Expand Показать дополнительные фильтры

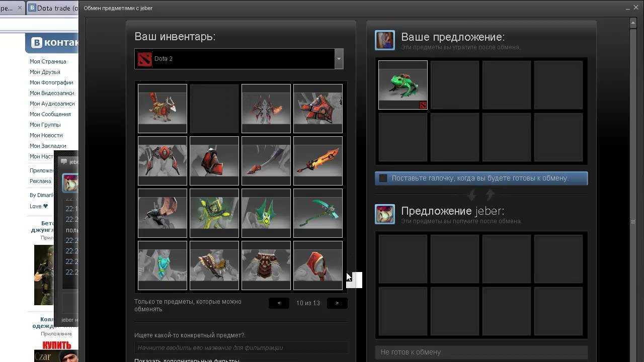pos(187,360)
